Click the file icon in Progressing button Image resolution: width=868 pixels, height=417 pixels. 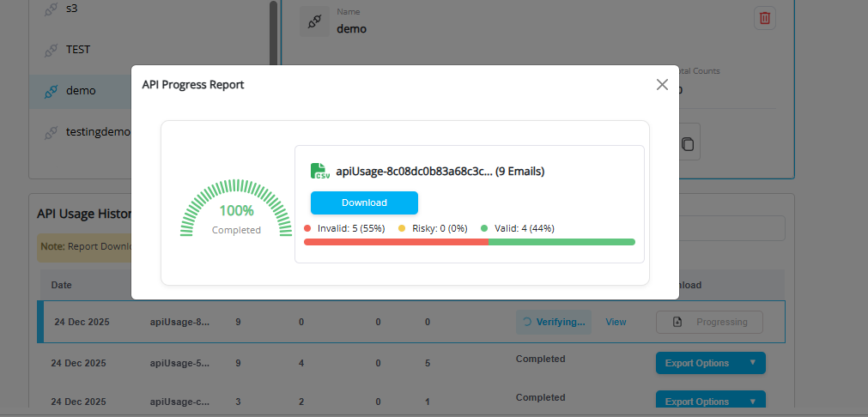[677, 322]
